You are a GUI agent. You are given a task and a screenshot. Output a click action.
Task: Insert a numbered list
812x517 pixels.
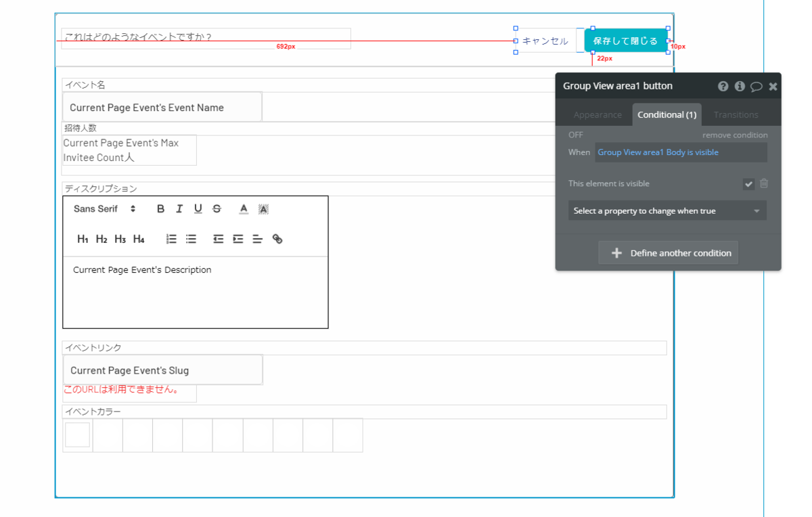click(x=172, y=239)
